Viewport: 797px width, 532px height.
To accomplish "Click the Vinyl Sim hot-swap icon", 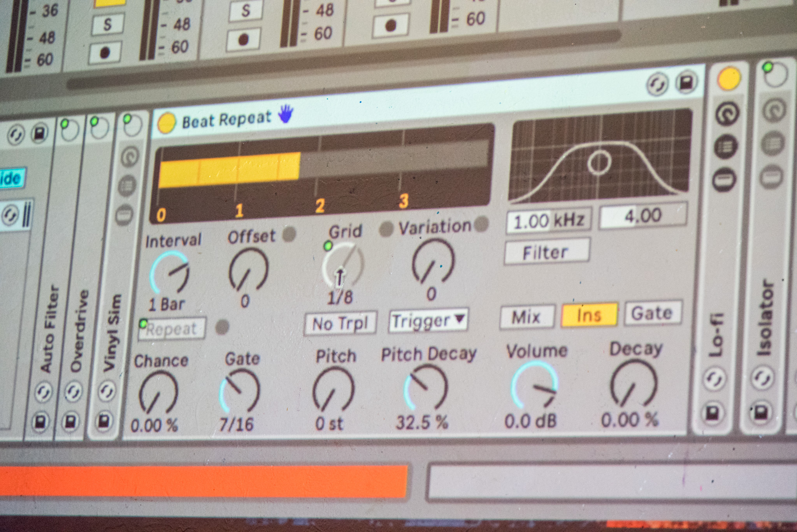I will [106, 391].
